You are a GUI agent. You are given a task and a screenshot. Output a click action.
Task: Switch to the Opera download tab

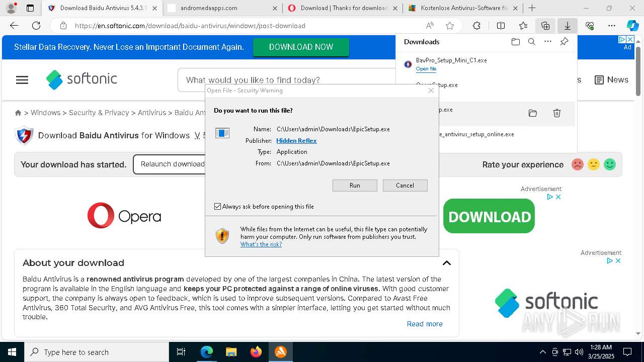343,8
